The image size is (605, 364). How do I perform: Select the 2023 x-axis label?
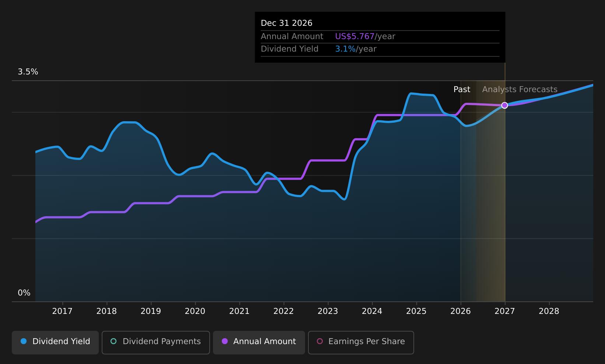(328, 311)
